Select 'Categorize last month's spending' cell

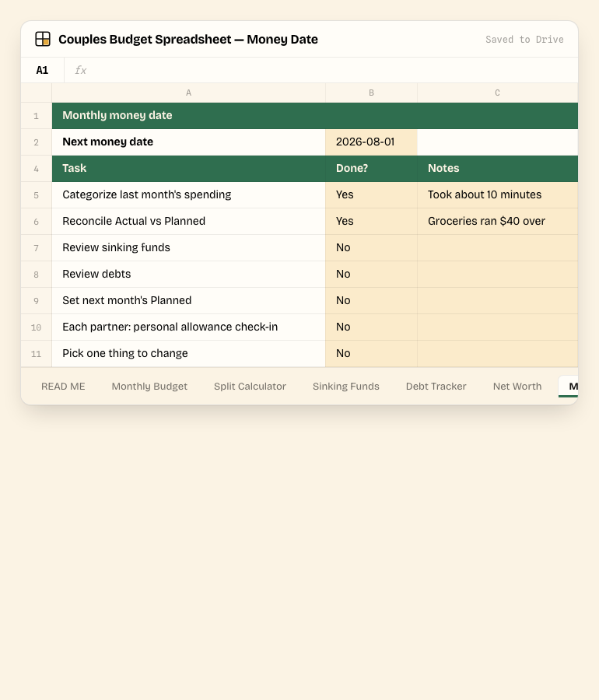click(189, 194)
